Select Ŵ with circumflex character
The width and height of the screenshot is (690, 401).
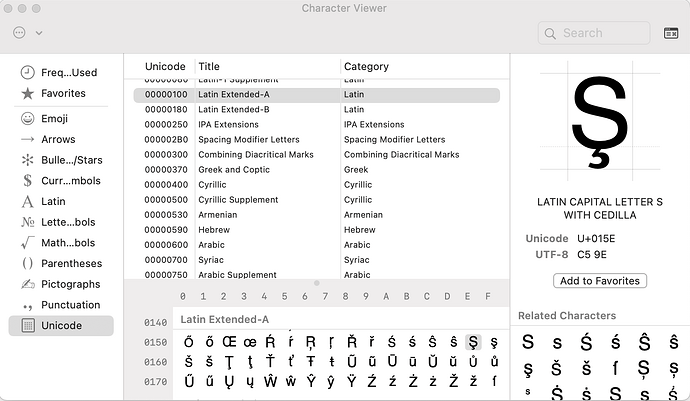(x=270, y=382)
